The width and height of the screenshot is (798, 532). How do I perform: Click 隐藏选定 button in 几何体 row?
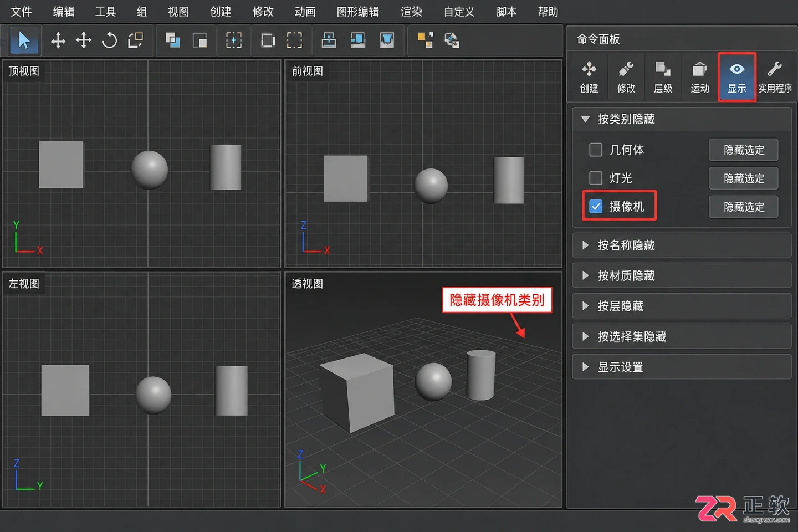coord(744,150)
